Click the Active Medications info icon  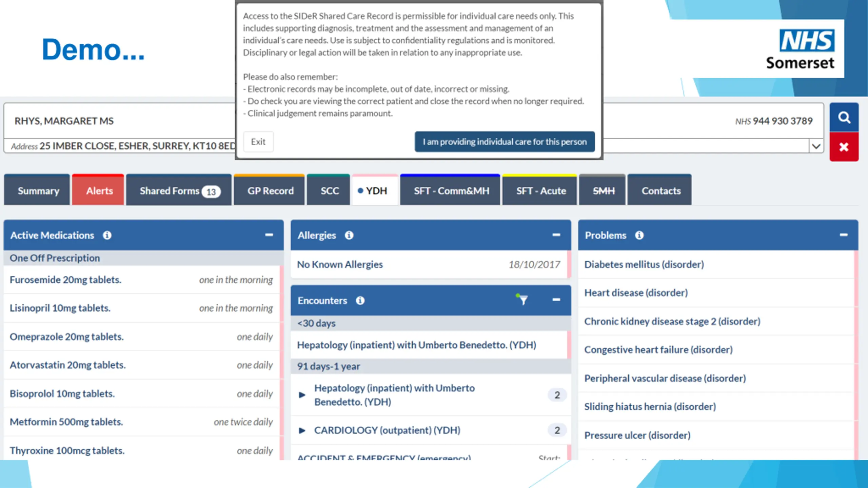(107, 235)
